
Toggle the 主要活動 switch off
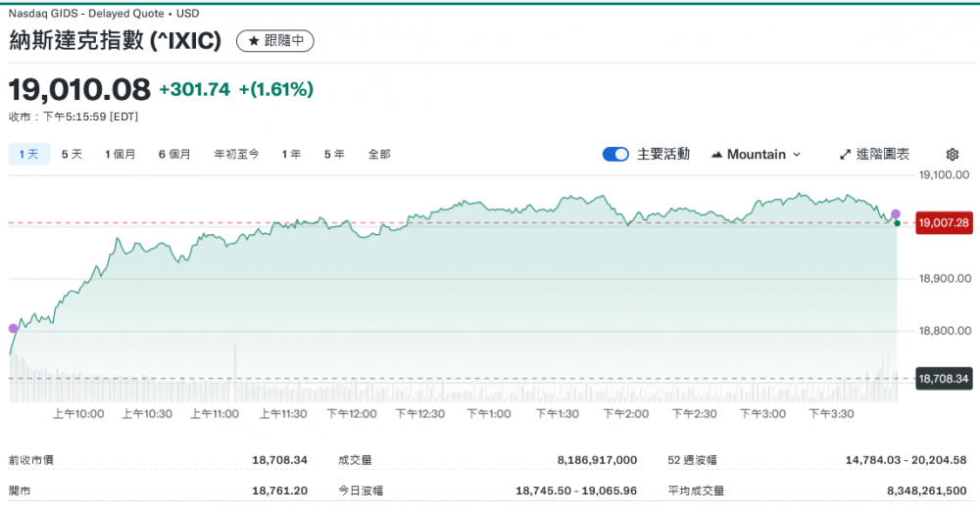(615, 155)
